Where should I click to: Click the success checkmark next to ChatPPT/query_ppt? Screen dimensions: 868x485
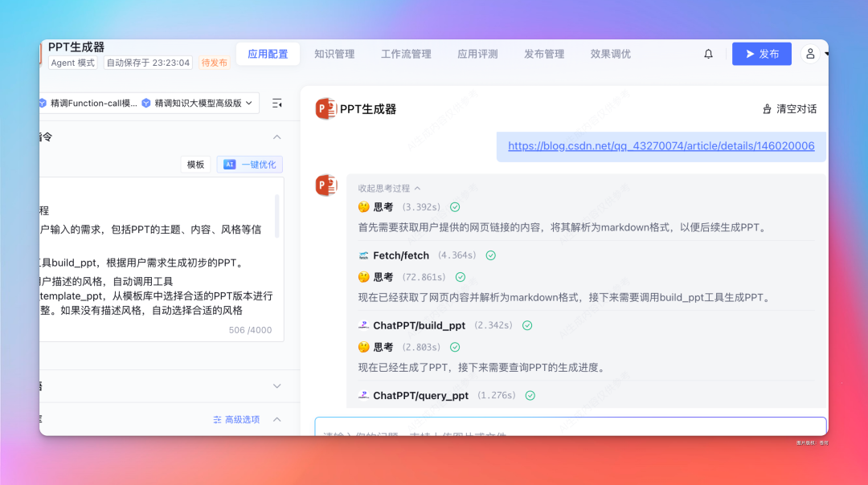[x=530, y=395]
